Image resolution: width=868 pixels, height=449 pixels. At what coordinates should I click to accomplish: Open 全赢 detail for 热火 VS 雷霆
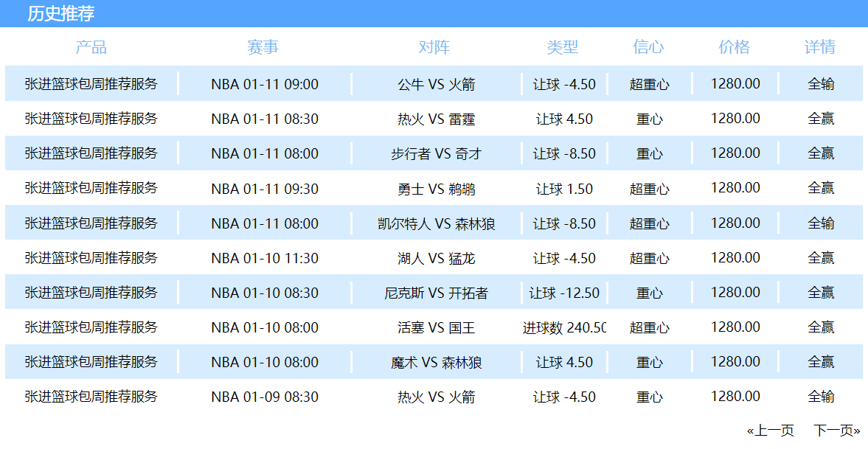coord(821,119)
